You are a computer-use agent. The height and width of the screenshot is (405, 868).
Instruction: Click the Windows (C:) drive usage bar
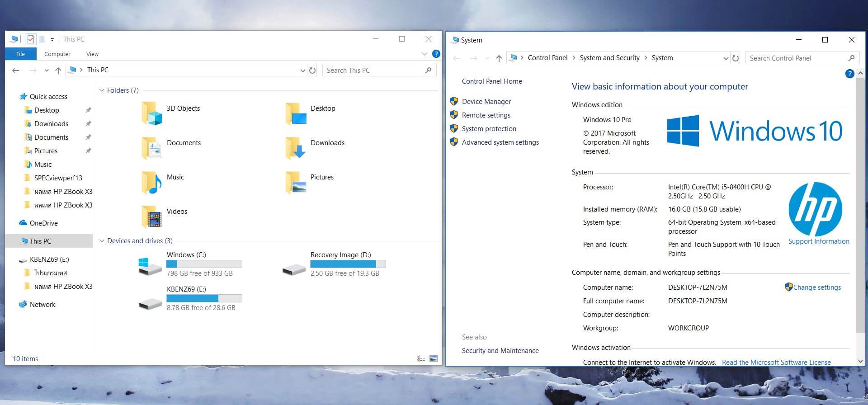(204, 264)
